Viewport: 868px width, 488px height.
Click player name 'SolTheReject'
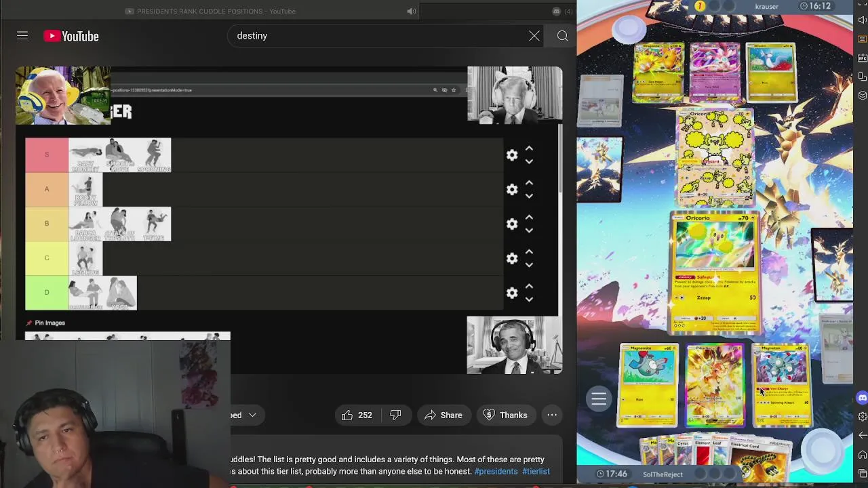(663, 474)
